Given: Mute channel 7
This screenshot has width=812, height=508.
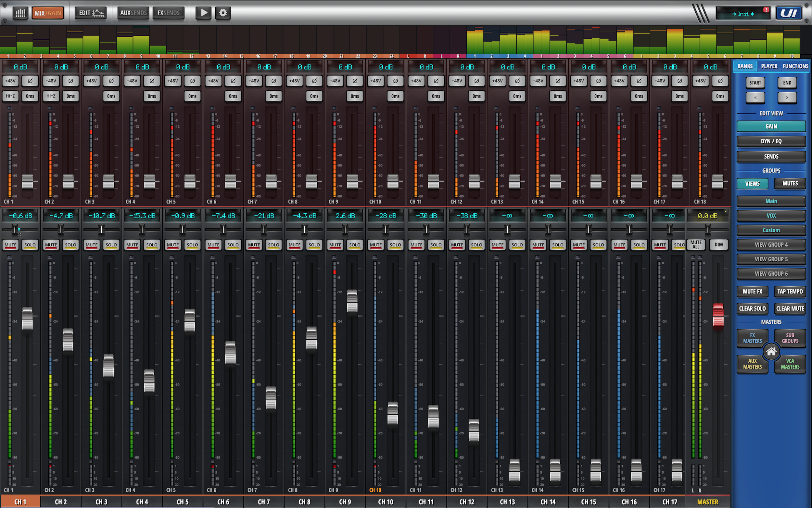Looking at the screenshot, I should pos(254,245).
